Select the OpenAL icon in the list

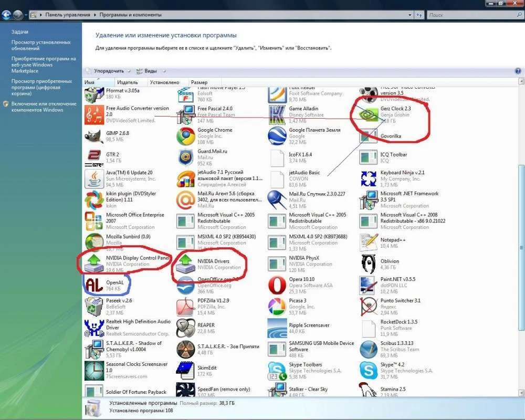(94, 285)
